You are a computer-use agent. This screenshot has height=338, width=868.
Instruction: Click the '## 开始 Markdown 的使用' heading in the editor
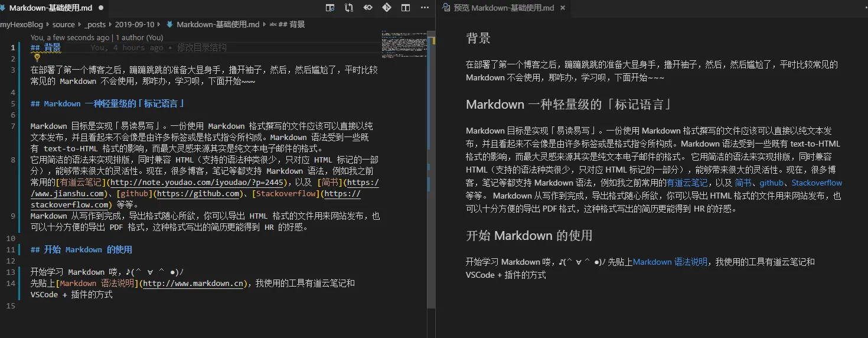click(x=81, y=249)
